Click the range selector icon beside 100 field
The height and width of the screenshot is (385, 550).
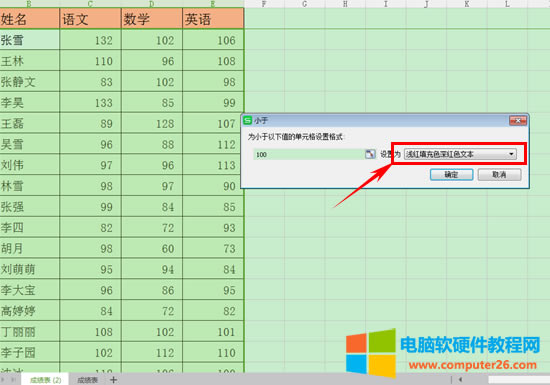point(370,154)
